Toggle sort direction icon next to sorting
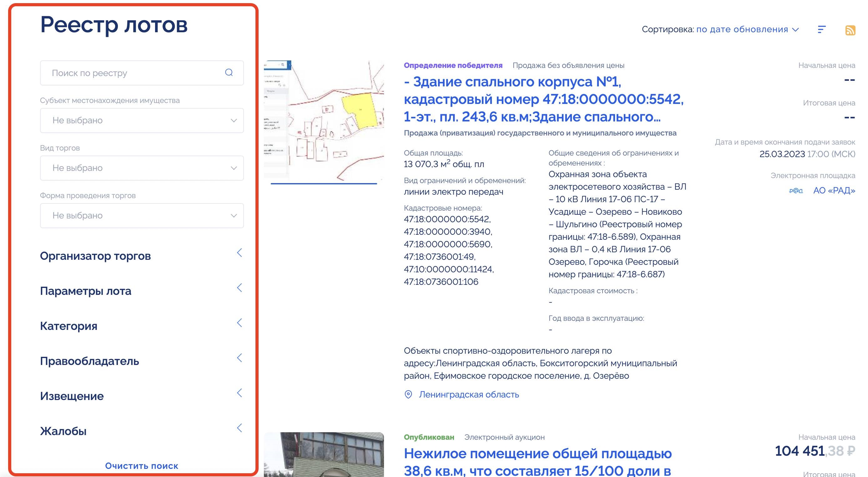This screenshot has width=868, height=477. click(822, 29)
